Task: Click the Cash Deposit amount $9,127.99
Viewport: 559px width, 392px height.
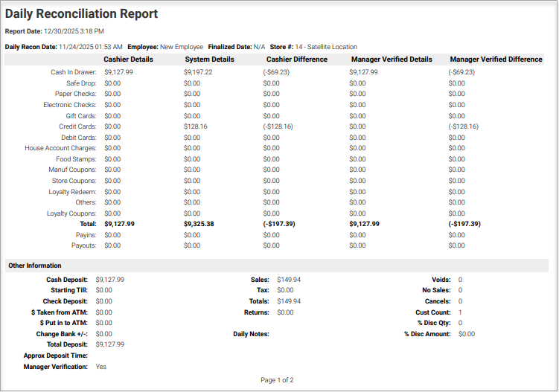Action: point(110,280)
